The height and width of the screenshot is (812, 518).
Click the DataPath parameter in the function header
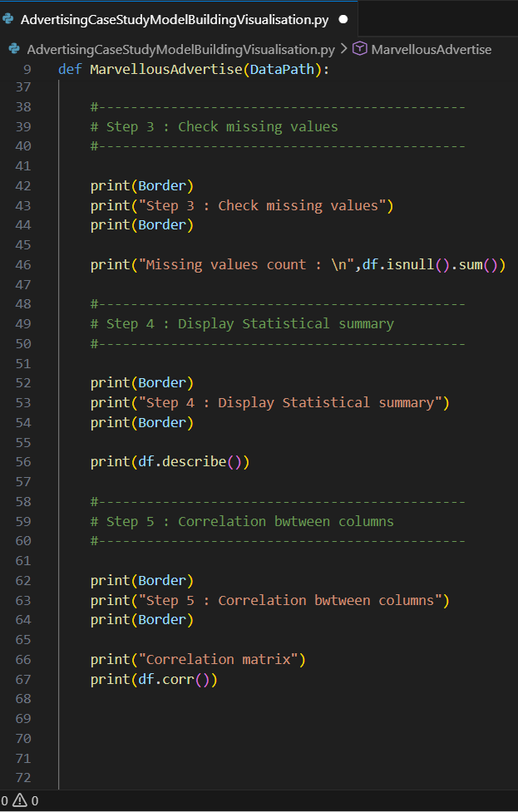pyautogui.click(x=283, y=69)
